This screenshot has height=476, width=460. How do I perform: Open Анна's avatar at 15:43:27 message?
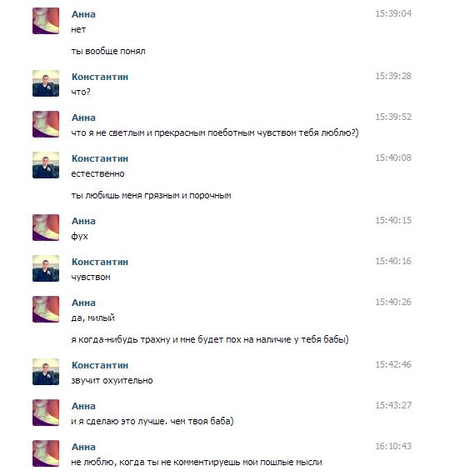pos(46,413)
